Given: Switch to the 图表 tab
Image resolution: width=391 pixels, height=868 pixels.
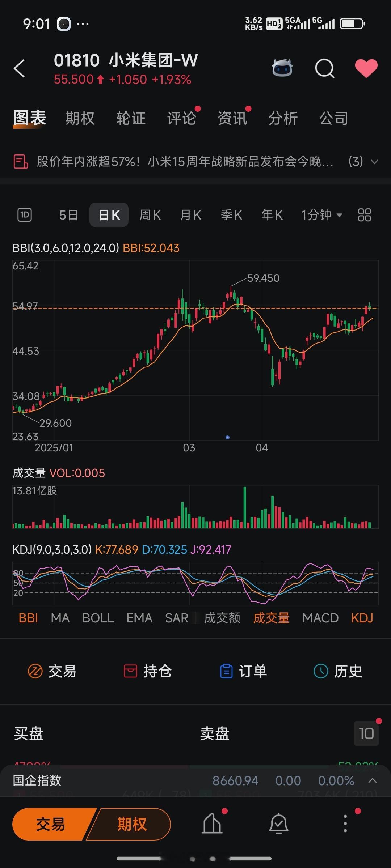Looking at the screenshot, I should click(30, 118).
